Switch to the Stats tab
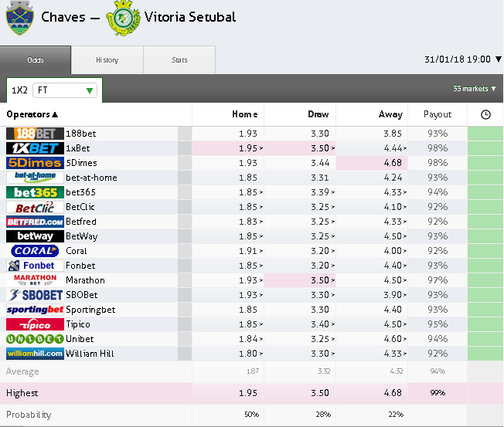The image size is (504, 427). coord(179,60)
